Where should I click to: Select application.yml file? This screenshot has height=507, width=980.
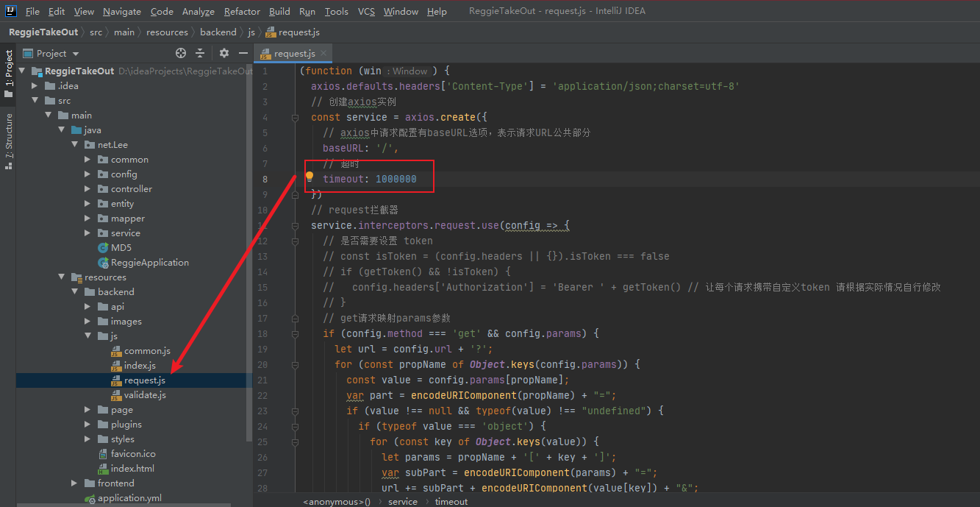click(129, 498)
